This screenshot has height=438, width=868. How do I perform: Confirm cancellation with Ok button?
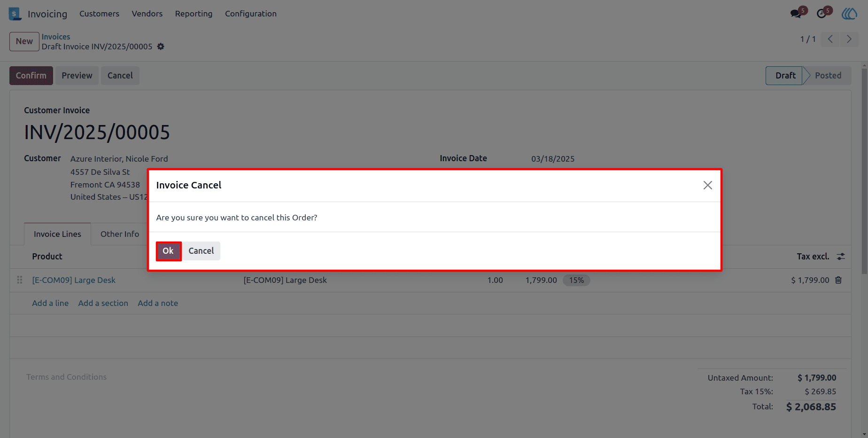[x=168, y=251]
